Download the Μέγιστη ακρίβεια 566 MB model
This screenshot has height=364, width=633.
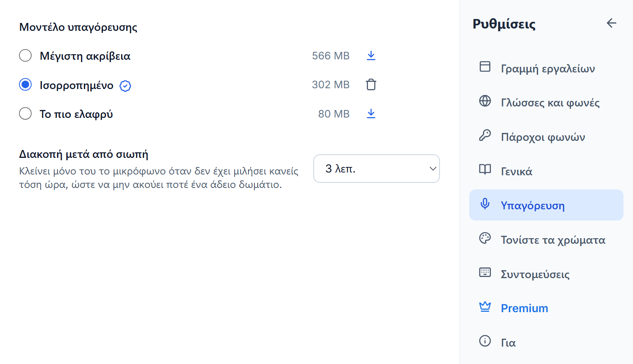(x=371, y=56)
